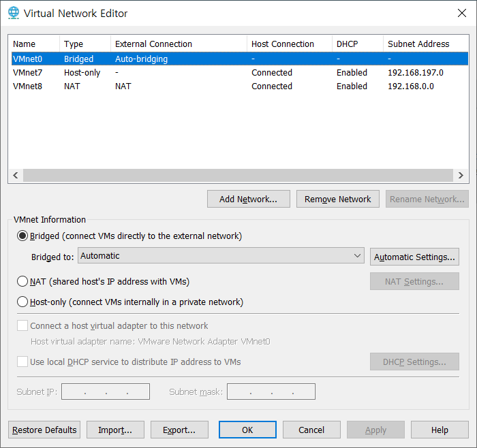
Task: Click the Subnet IP input field
Action: [106, 391]
